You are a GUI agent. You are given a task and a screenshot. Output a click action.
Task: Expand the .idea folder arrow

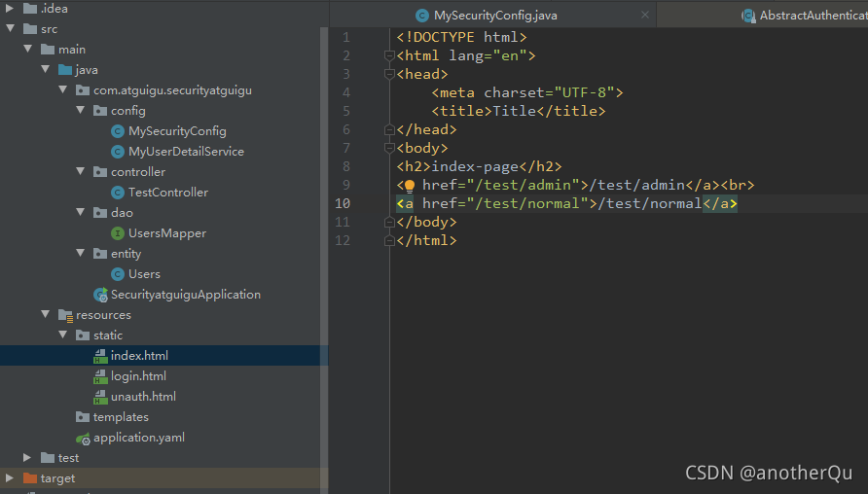click(10, 9)
